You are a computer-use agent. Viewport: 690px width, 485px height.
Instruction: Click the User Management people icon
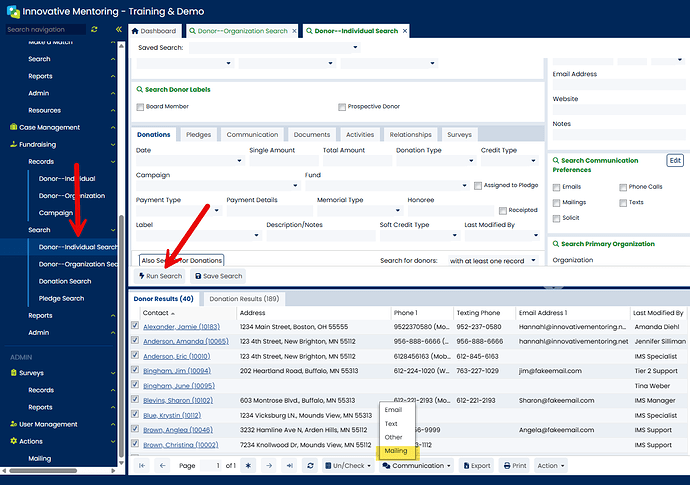13,424
